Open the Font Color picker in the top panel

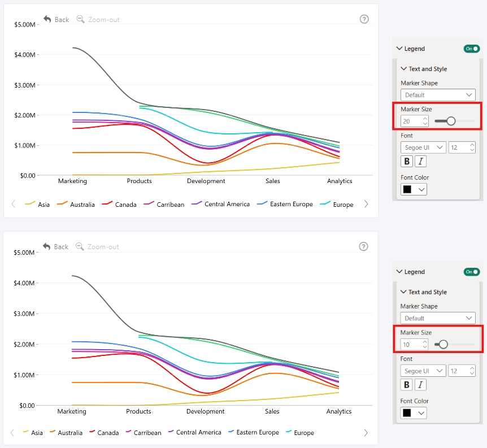(x=414, y=189)
